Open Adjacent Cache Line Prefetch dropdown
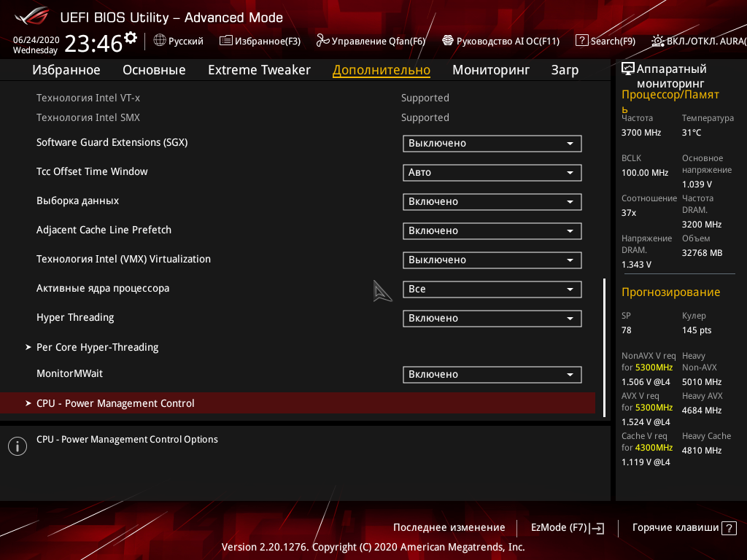This screenshot has height=560, width=747. 492,231
